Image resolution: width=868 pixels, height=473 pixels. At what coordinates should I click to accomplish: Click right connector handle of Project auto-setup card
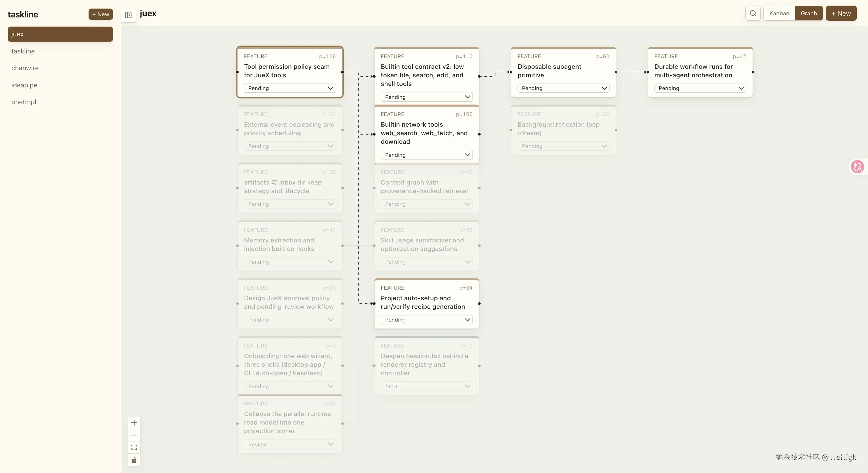point(479,304)
